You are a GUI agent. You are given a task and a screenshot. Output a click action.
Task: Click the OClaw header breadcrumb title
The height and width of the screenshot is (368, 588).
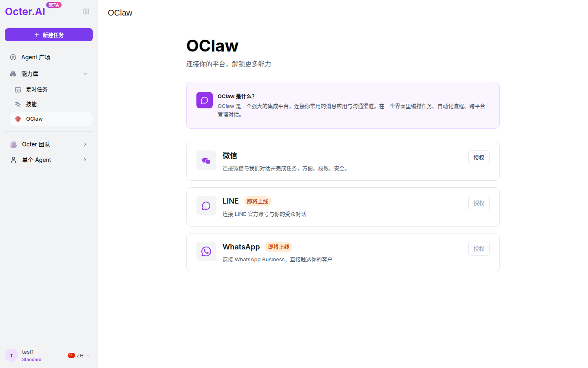120,13
